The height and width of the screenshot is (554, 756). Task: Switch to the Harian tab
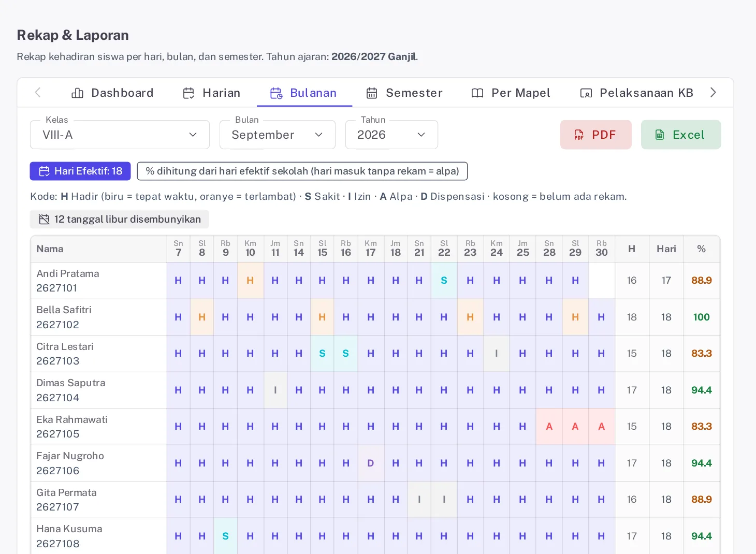coord(211,93)
